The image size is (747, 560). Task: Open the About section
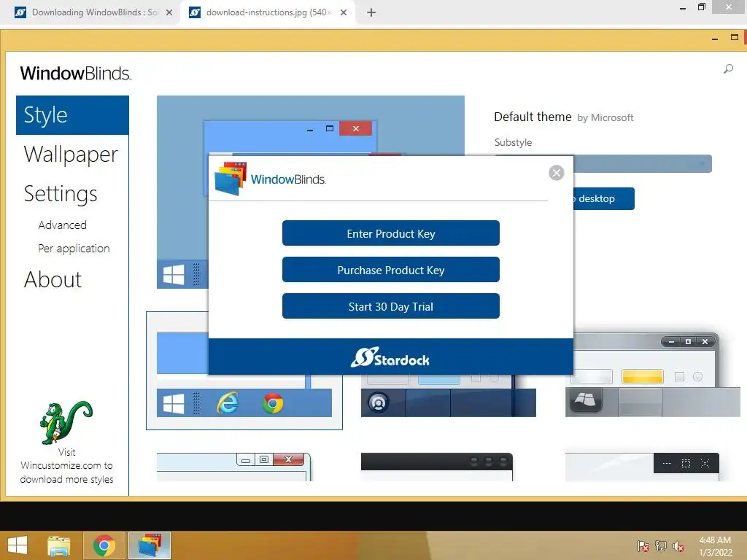53,279
